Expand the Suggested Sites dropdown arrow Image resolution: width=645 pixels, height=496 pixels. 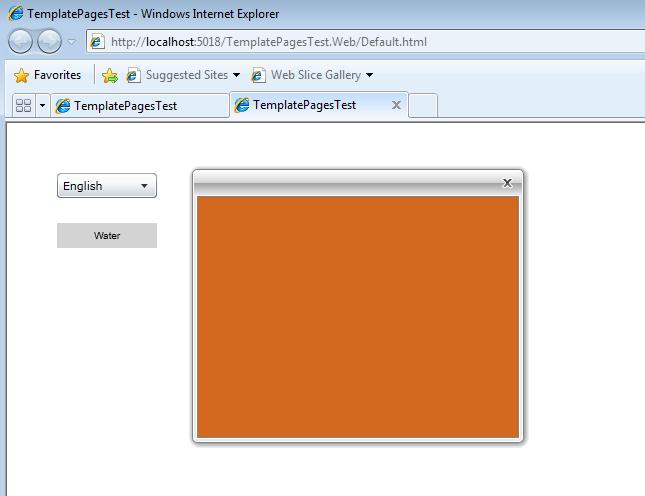click(237, 75)
